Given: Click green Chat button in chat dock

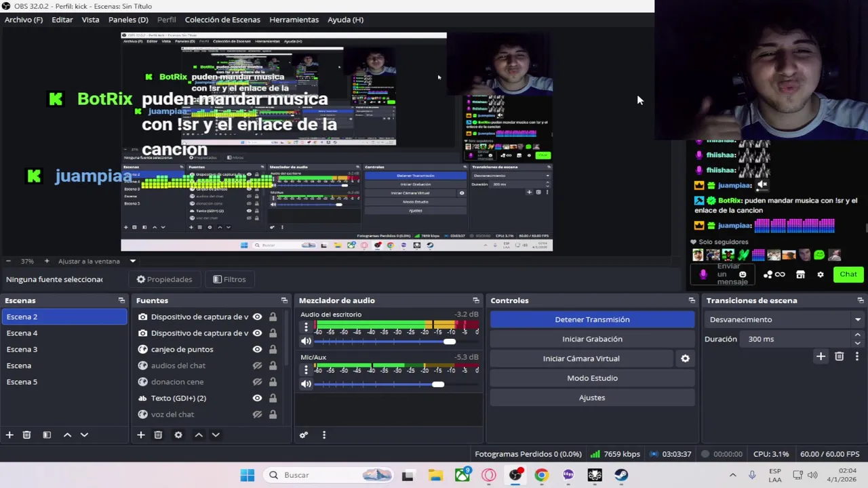Looking at the screenshot, I should click(848, 274).
